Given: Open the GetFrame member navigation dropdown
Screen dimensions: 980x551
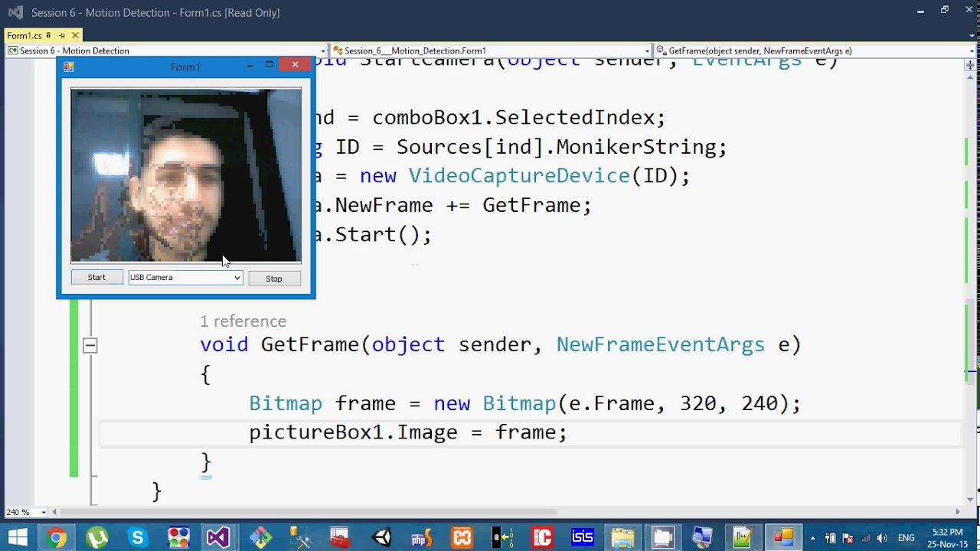Looking at the screenshot, I should 815,51.
